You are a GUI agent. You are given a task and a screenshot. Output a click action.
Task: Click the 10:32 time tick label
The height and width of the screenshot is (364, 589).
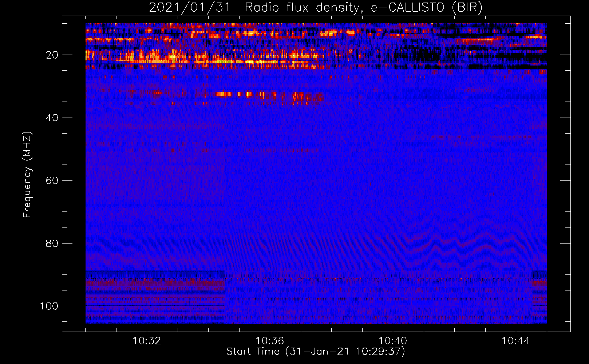[147, 341]
